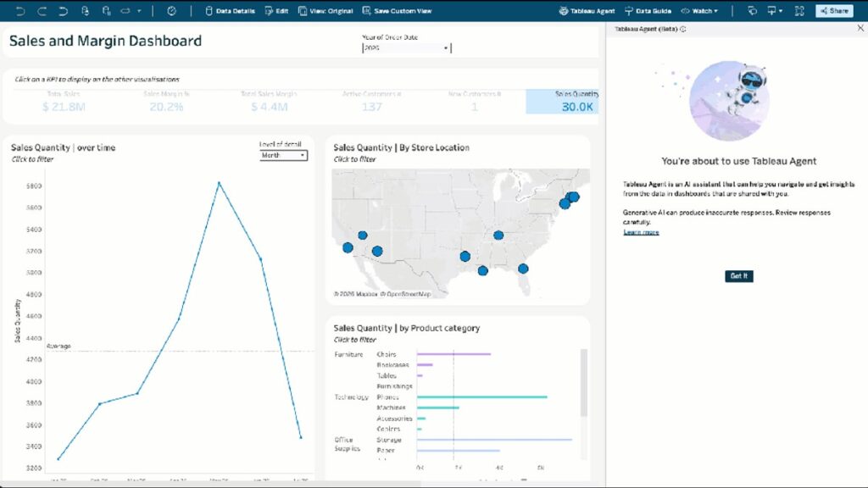The width and height of the screenshot is (868, 488).
Task: Click the Got It button
Action: click(739, 276)
